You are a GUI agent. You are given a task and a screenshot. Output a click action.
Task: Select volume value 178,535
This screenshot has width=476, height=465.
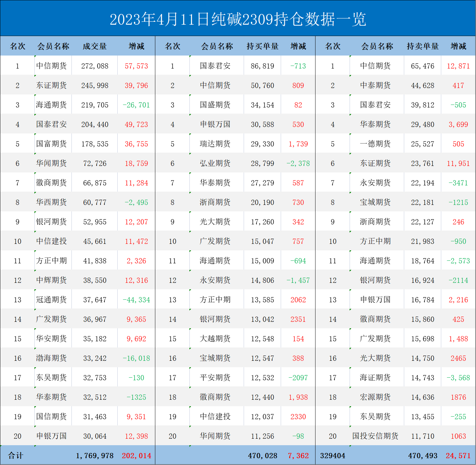click(x=95, y=144)
